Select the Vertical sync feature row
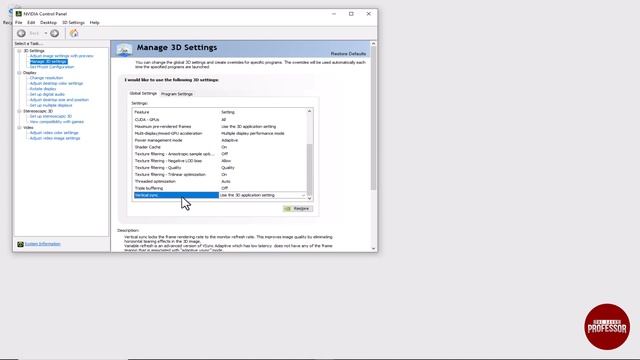This screenshot has height=360, width=640. tap(176, 196)
